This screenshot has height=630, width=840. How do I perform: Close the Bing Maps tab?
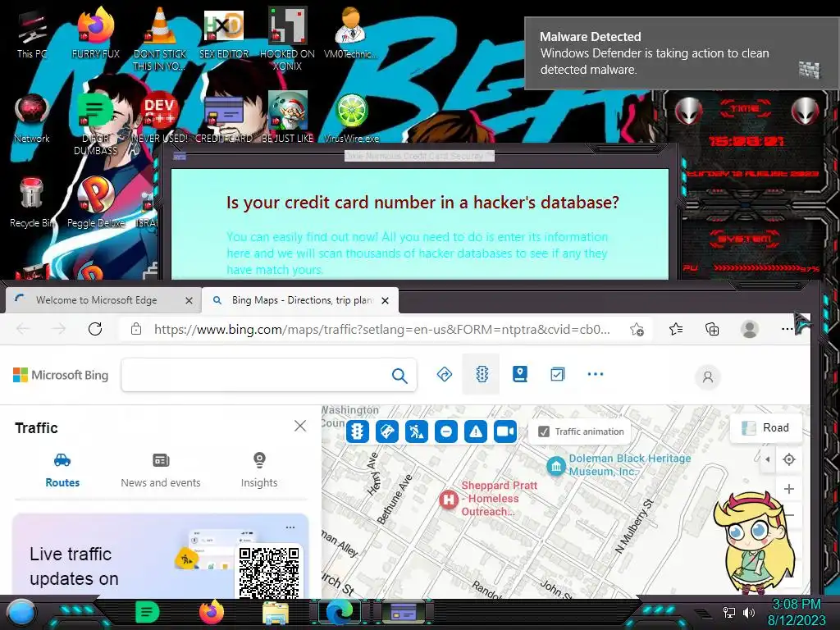tap(385, 300)
